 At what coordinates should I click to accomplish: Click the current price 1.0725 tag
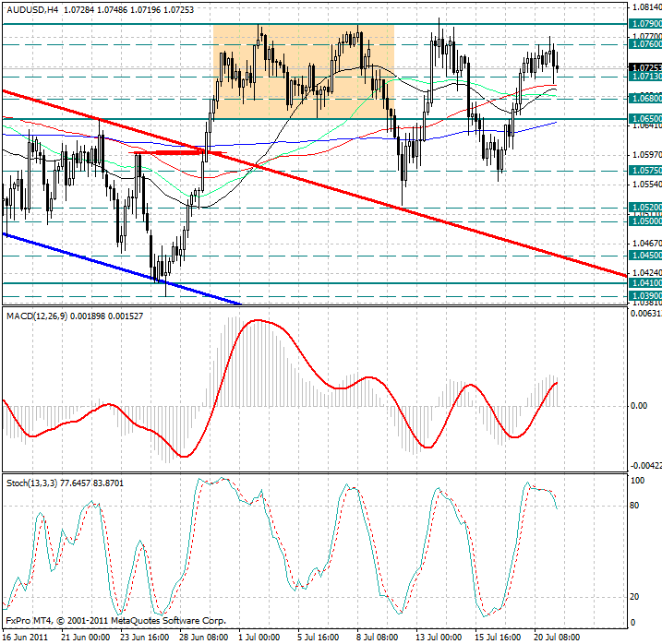(645, 67)
